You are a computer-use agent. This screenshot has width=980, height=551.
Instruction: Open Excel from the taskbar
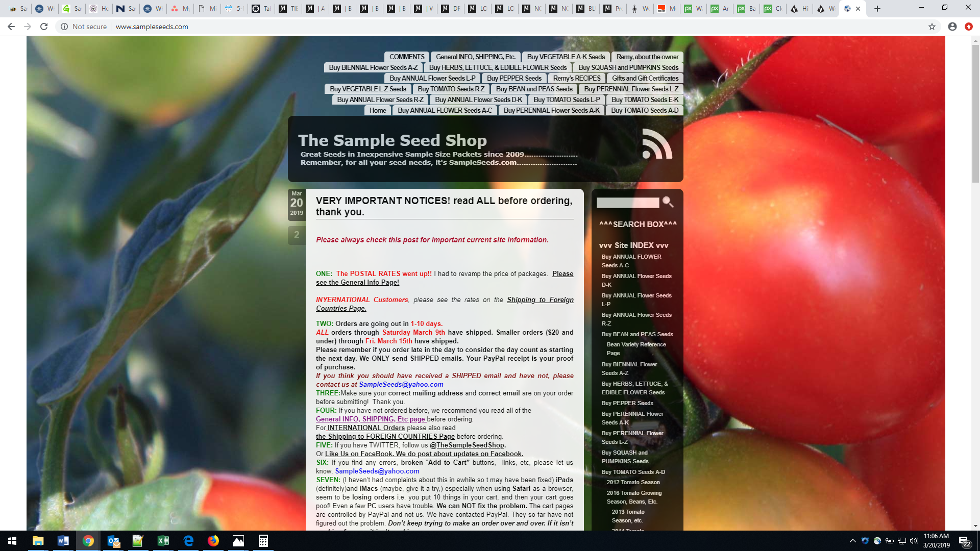tap(163, 541)
